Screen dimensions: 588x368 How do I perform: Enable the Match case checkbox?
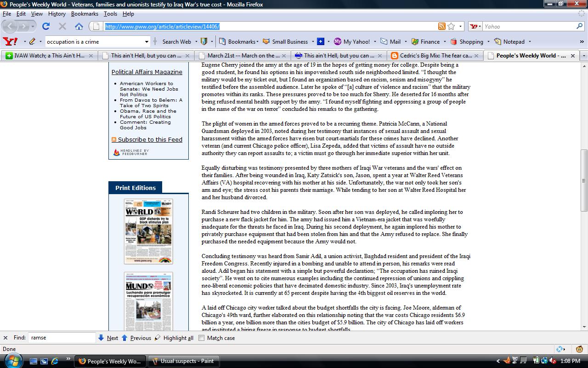click(202, 338)
